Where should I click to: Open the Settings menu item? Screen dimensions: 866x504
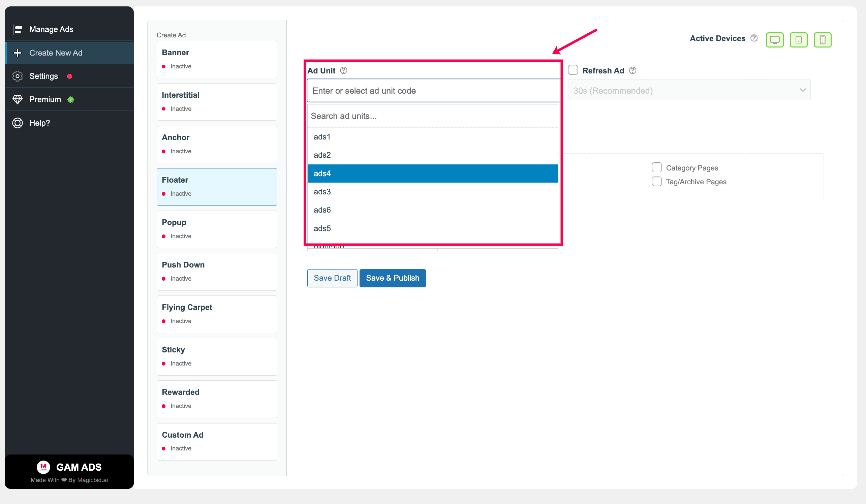tap(70, 76)
